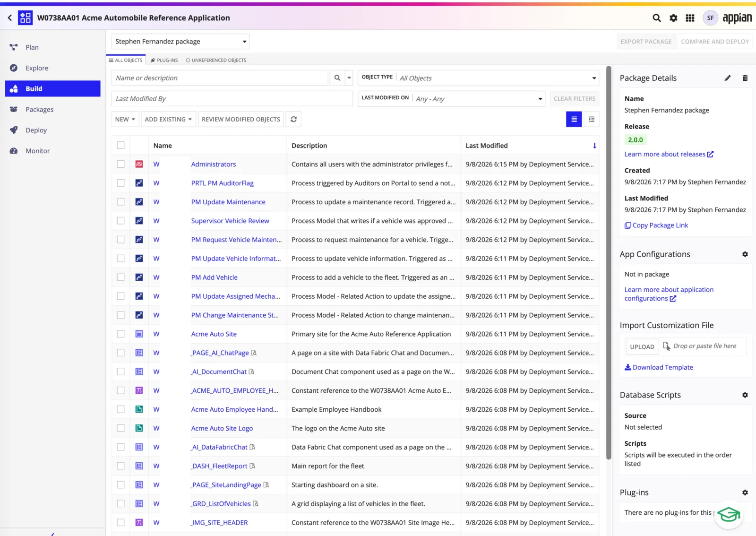The width and height of the screenshot is (756, 536).
Task: Go to Explore in the sidebar
Action: (37, 68)
